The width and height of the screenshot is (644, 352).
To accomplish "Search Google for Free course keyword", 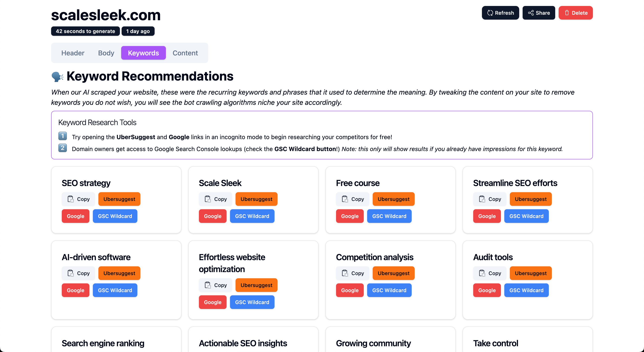I will 349,216.
